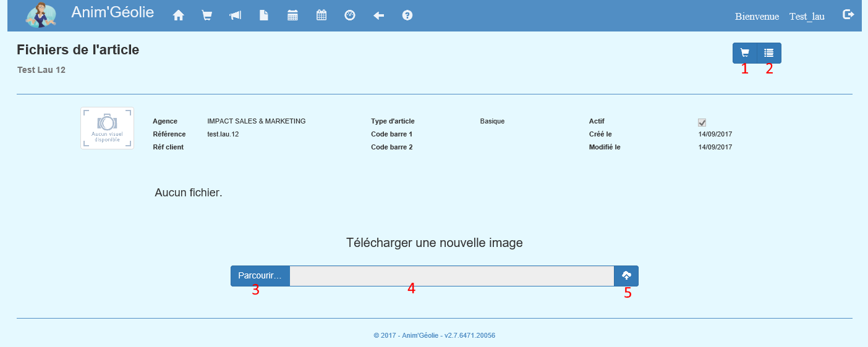Click the Test_lau username link
The height and width of the screenshot is (347, 868).
(807, 17)
